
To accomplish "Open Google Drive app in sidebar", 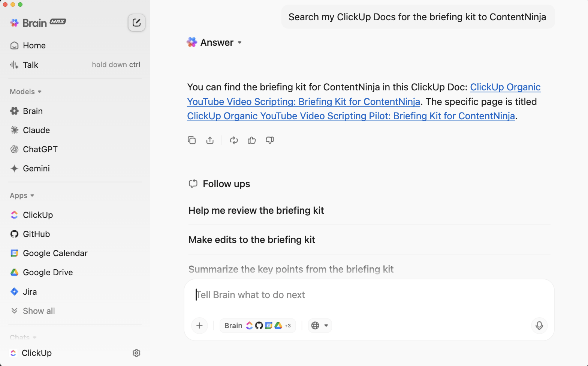I will coord(48,272).
